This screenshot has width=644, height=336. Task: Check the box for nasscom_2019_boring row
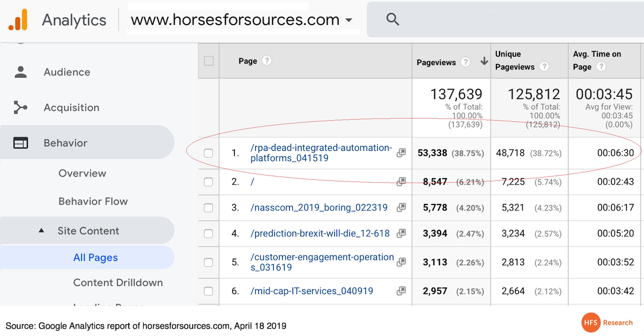click(208, 207)
